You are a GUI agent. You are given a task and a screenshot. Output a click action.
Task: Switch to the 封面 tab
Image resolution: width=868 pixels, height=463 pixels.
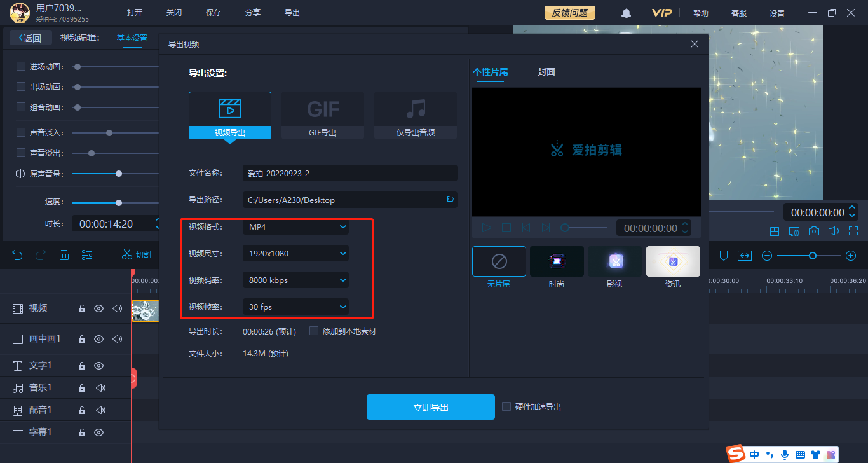click(x=546, y=72)
